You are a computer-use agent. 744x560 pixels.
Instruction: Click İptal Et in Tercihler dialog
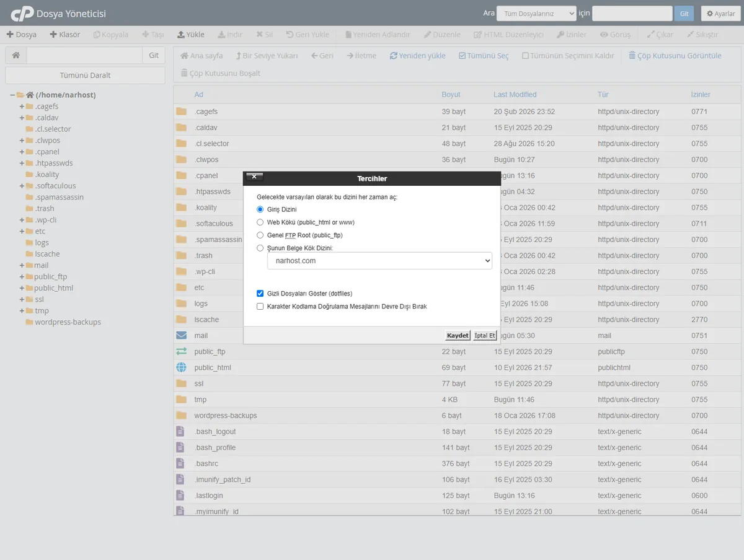click(485, 335)
